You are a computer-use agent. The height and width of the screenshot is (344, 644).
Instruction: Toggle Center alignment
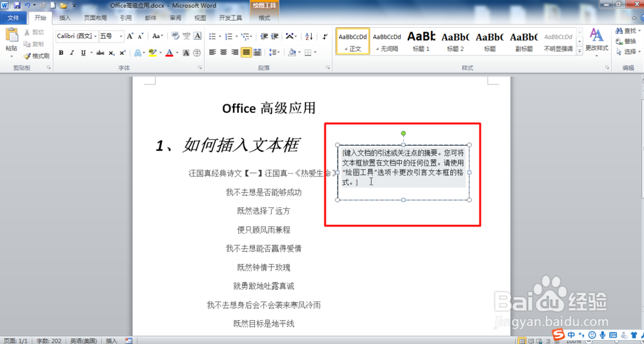223,52
